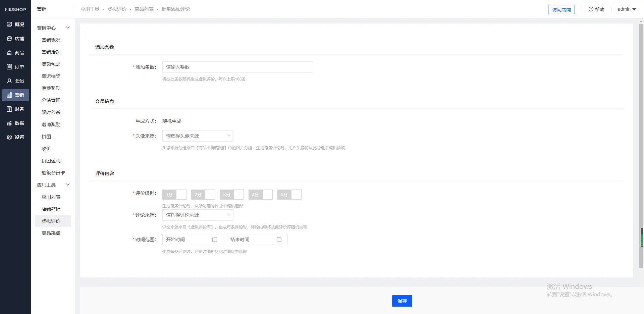Click the 概况 overview icon in sidebar
The image size is (644, 314).
tap(9, 24)
